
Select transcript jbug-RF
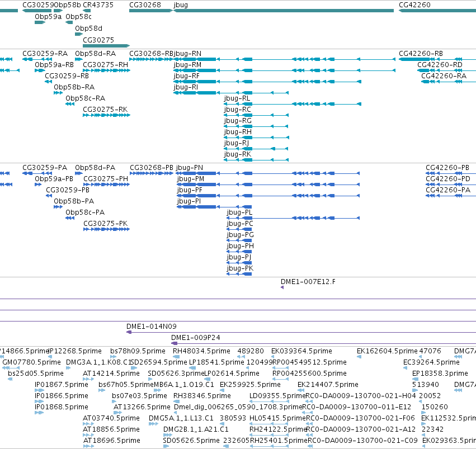tap(186, 76)
